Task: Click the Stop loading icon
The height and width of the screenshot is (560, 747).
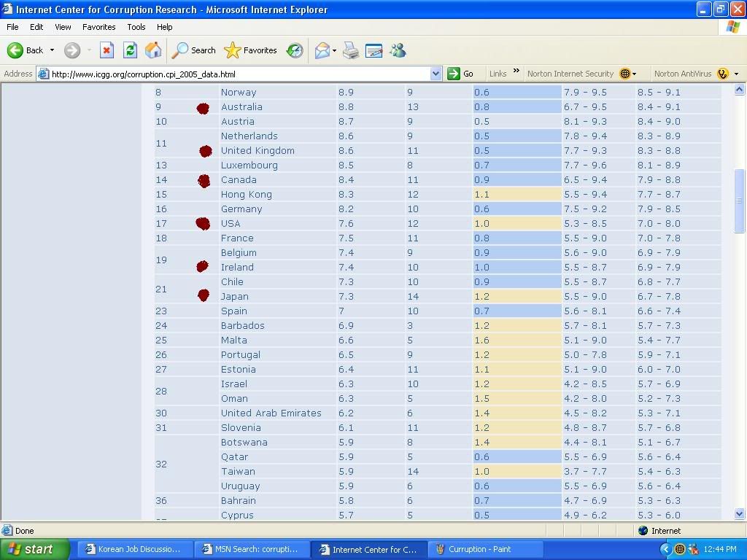Action: [107, 50]
